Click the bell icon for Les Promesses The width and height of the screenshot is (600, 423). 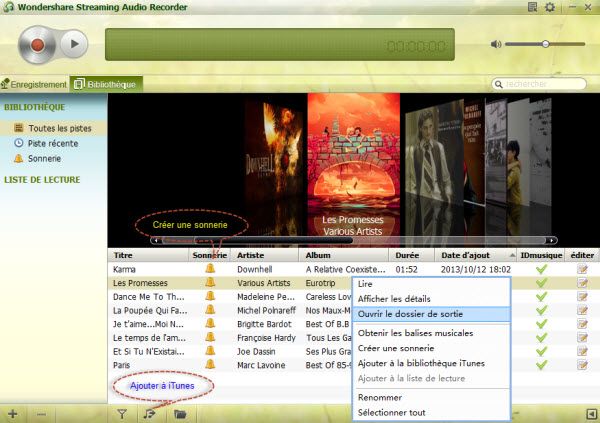(x=210, y=283)
